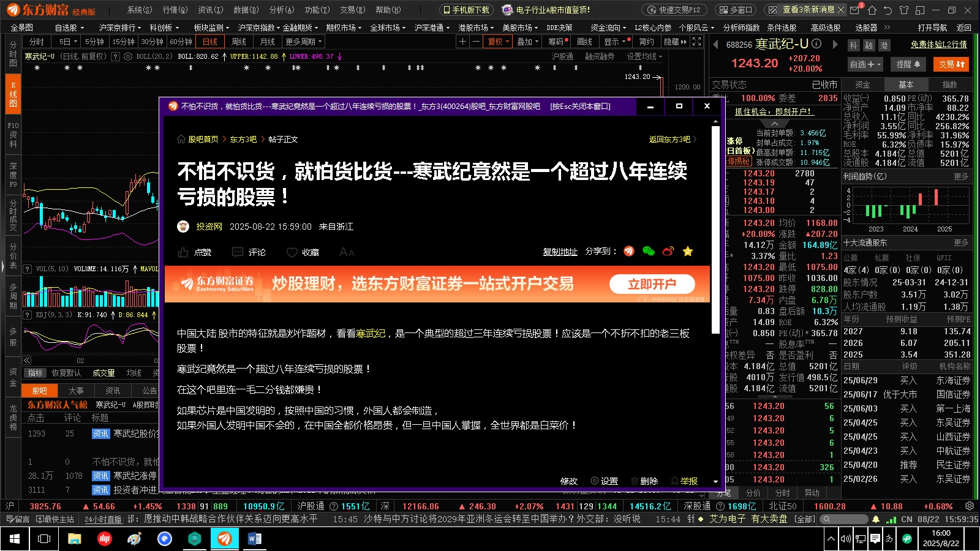Share the post to WeChat
Screen dimensions: 980x551
coord(649,251)
